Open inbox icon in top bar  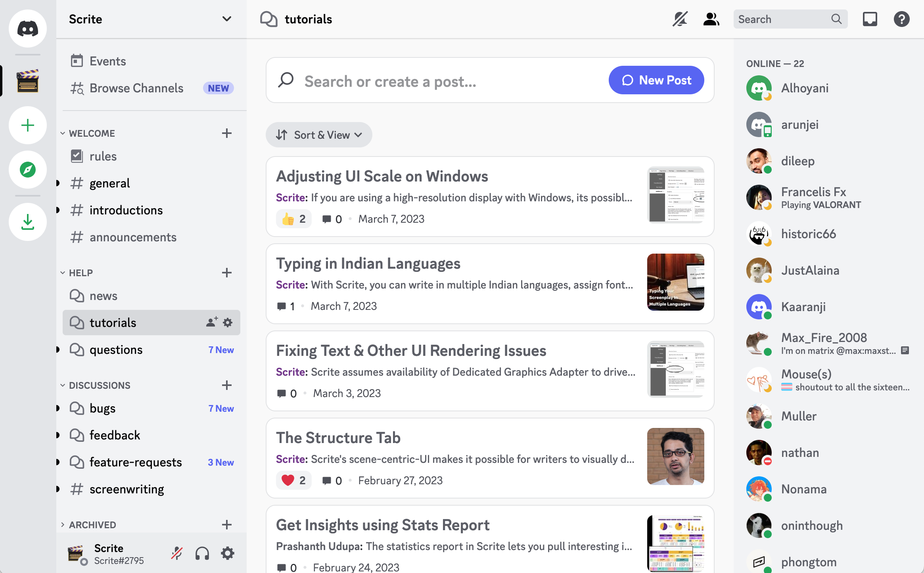point(870,19)
